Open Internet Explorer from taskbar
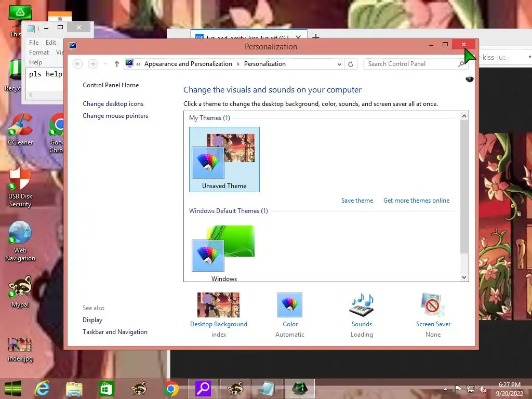The height and width of the screenshot is (399, 532). [43, 389]
